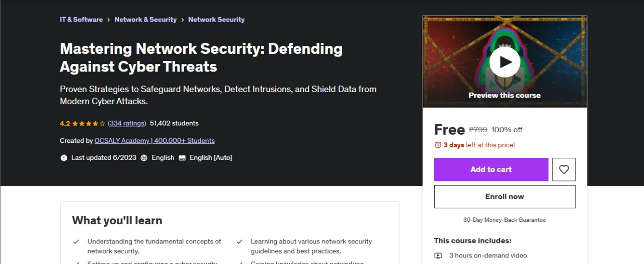Click the last updated badge icon
The height and width of the screenshot is (264, 644).
pyautogui.click(x=64, y=158)
